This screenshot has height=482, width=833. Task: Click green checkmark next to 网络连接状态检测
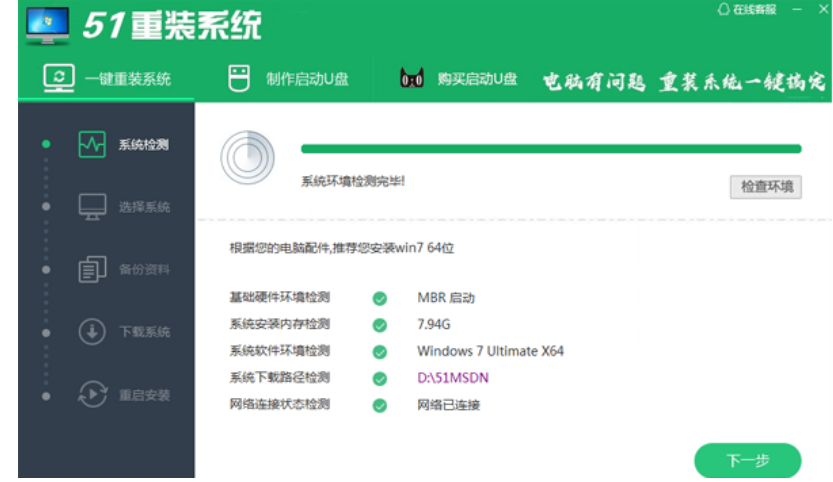(x=379, y=406)
